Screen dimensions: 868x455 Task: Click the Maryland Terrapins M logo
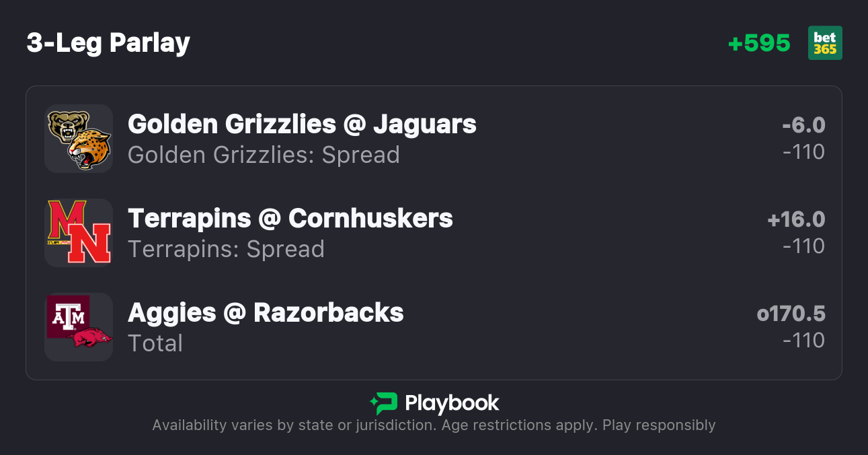65,221
